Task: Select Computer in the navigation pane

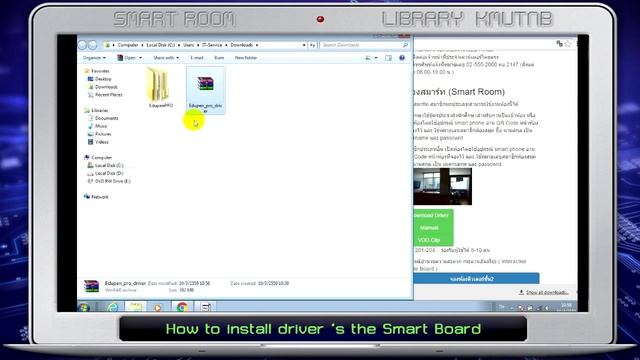Action: pos(98,158)
